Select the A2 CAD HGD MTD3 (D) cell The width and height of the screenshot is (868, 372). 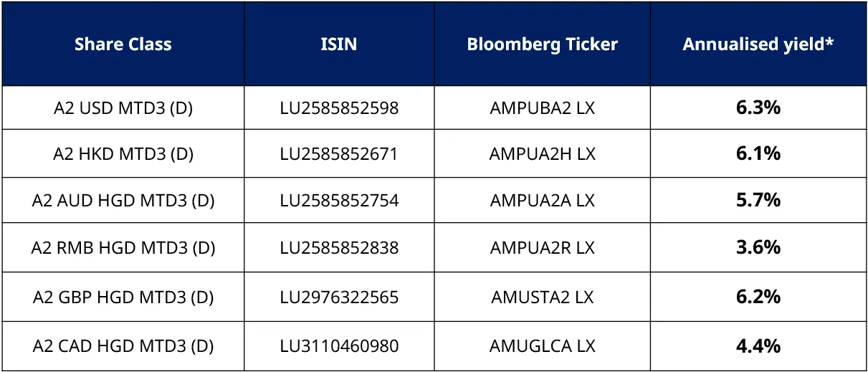pos(123,346)
